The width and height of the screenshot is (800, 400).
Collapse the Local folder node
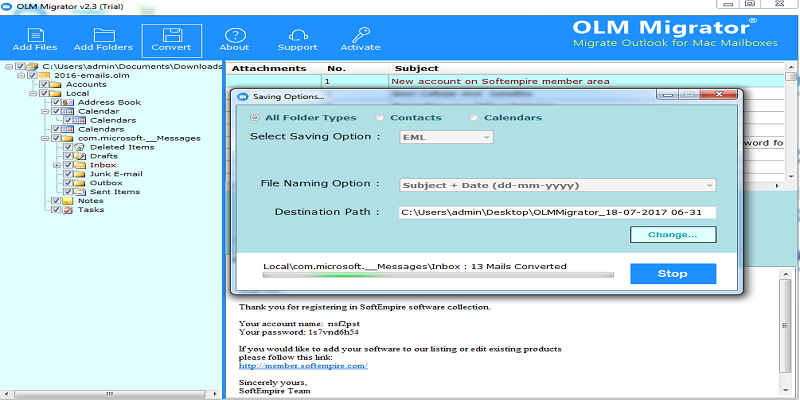[33, 93]
